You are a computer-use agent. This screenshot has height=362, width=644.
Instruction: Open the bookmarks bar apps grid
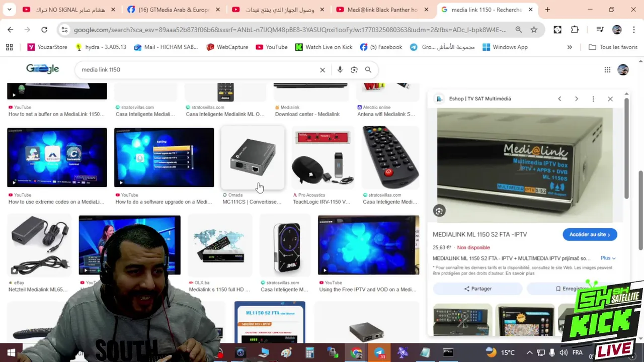(9, 47)
